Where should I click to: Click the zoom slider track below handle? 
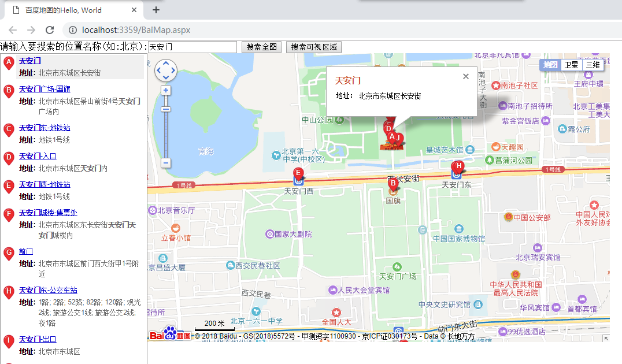[166, 135]
